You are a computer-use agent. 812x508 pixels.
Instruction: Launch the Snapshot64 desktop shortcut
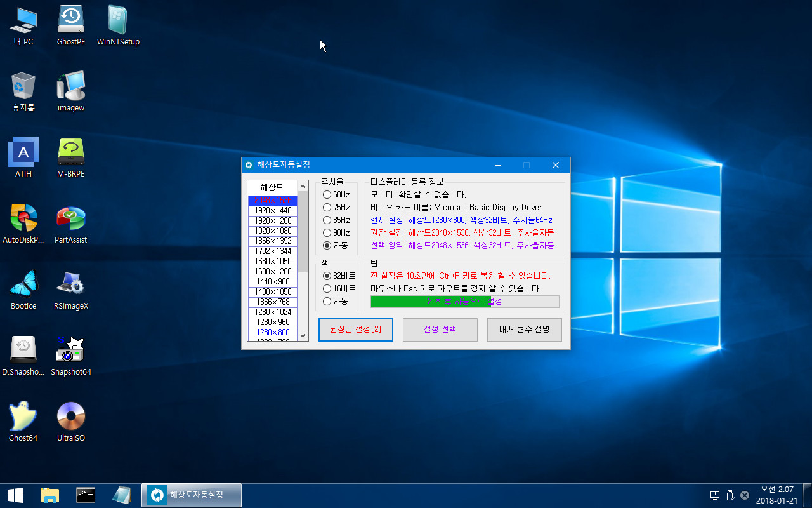click(71, 356)
